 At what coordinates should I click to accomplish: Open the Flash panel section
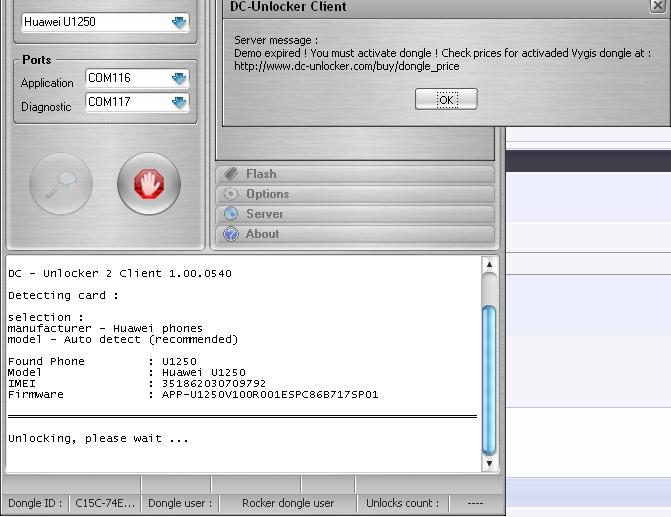tap(355, 174)
